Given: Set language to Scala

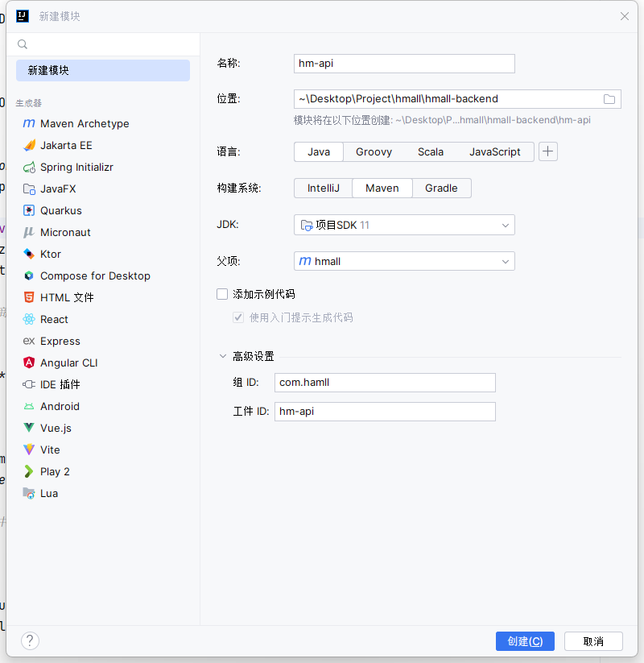Looking at the screenshot, I should (x=431, y=151).
